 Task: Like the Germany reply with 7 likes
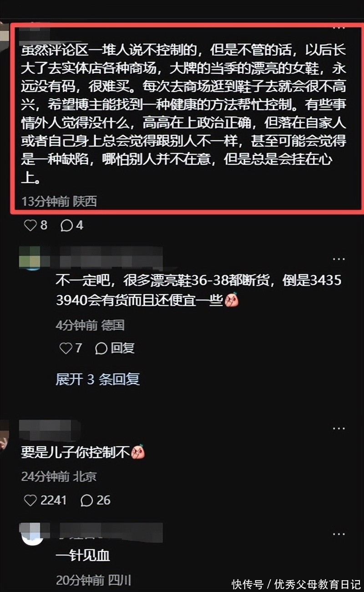pyautogui.click(x=66, y=348)
